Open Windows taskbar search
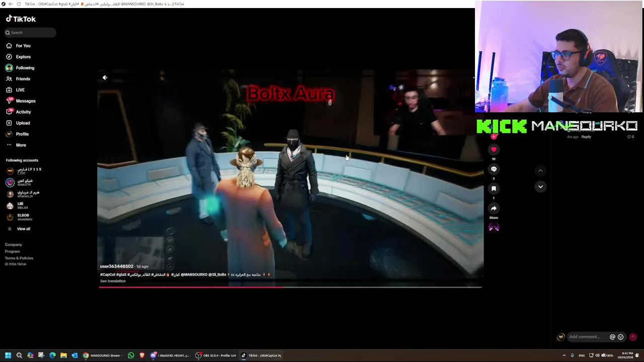The height and width of the screenshot is (362, 644). pyautogui.click(x=19, y=355)
